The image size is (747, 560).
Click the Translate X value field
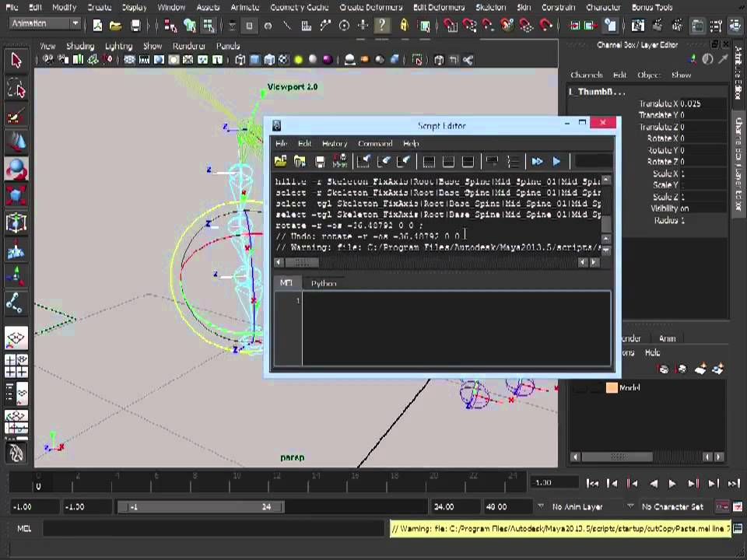[703, 103]
